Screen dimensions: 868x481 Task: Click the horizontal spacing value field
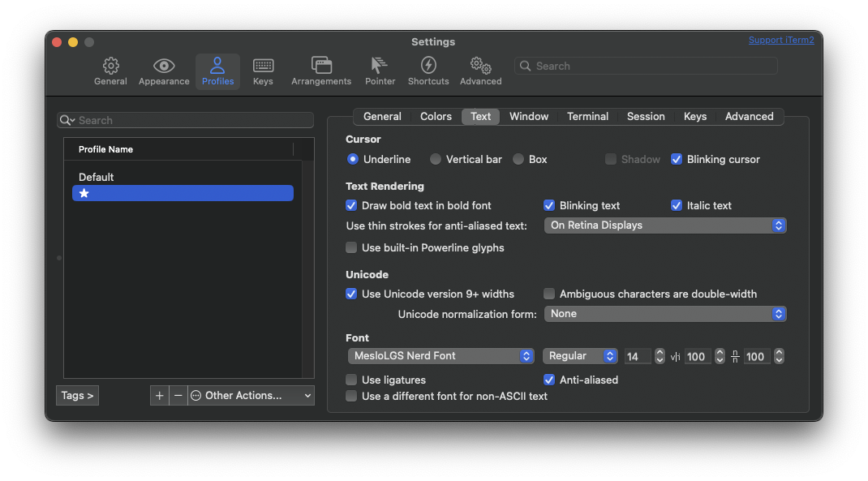tap(698, 356)
